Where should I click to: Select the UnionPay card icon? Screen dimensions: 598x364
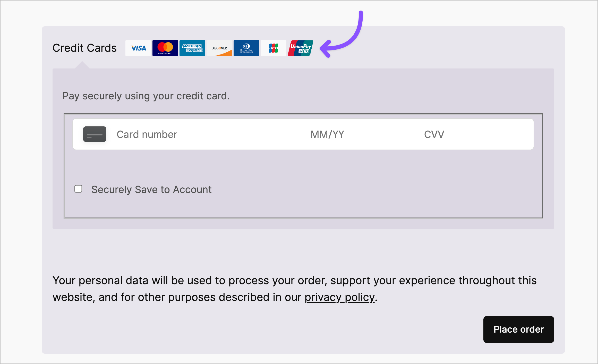pos(300,48)
